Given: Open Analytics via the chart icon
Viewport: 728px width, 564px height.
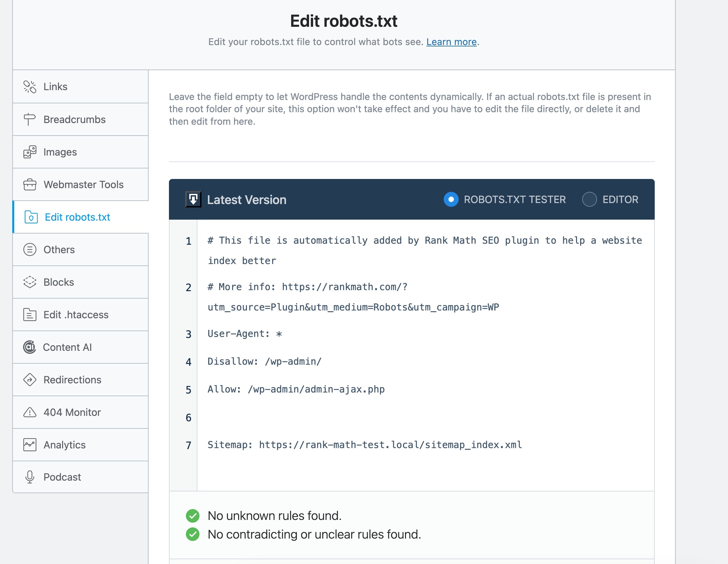Looking at the screenshot, I should pyautogui.click(x=30, y=445).
